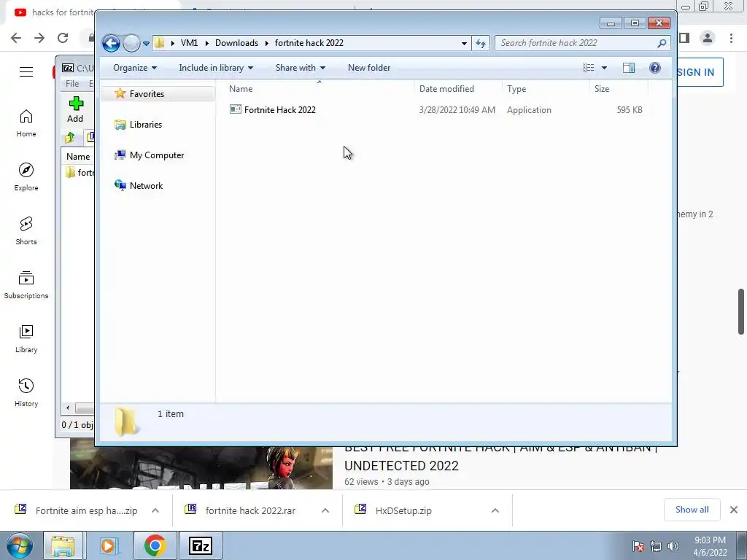747x560 pixels.
Task: Open the Organize menu
Action: (x=135, y=68)
